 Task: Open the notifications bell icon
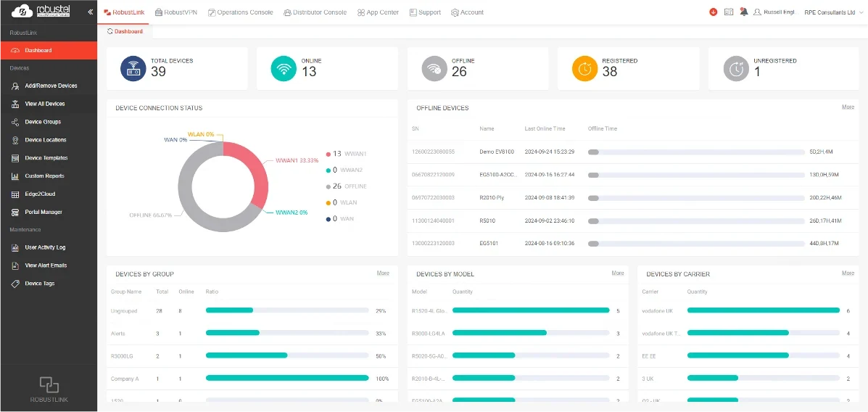[743, 12]
